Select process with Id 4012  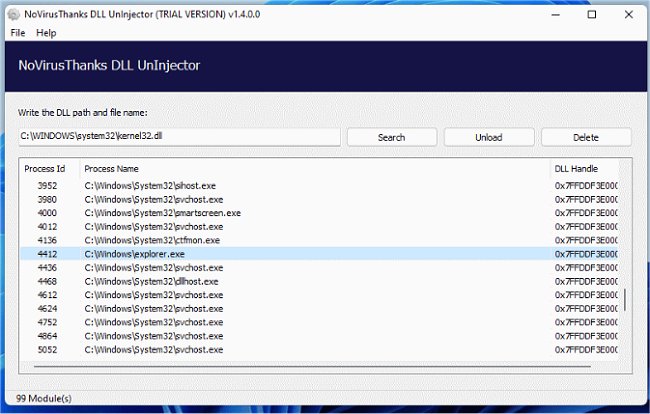319,227
